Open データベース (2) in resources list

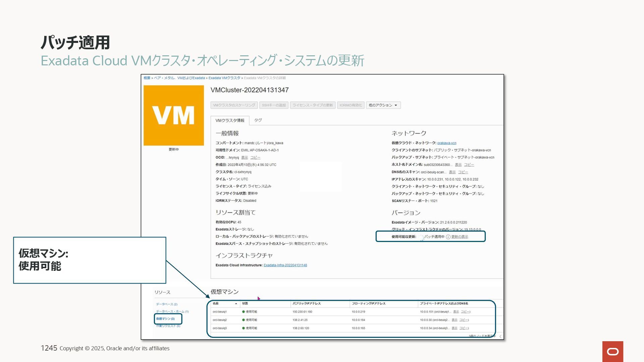(x=166, y=304)
